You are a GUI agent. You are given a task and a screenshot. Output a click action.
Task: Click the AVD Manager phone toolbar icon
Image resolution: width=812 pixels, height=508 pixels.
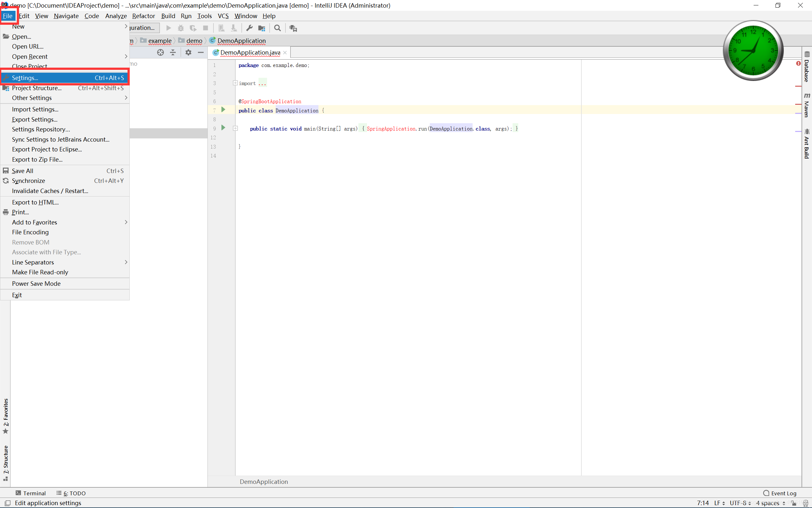[221, 28]
